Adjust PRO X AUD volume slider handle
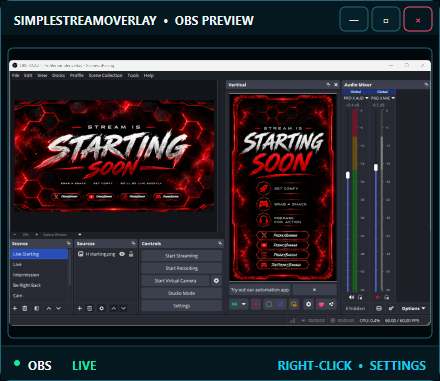 coord(348,175)
